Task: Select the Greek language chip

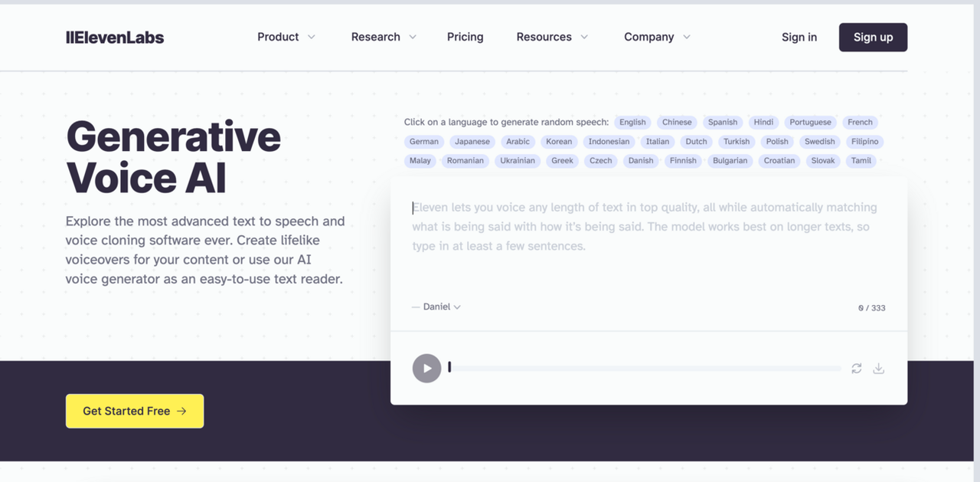Action: click(563, 160)
